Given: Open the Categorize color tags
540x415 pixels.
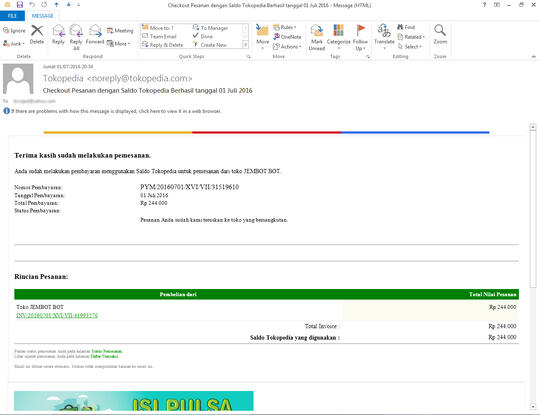Looking at the screenshot, I should click(339, 37).
